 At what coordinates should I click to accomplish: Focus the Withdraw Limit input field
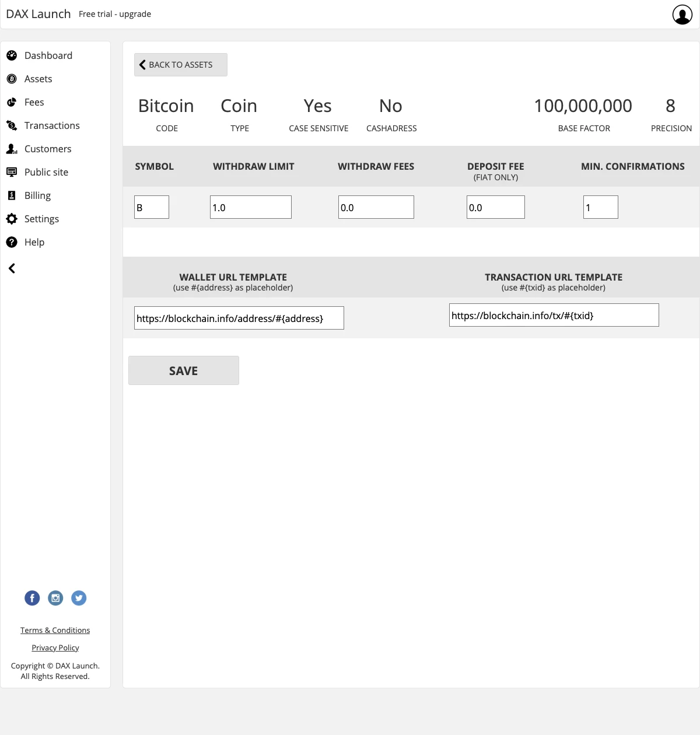251,207
